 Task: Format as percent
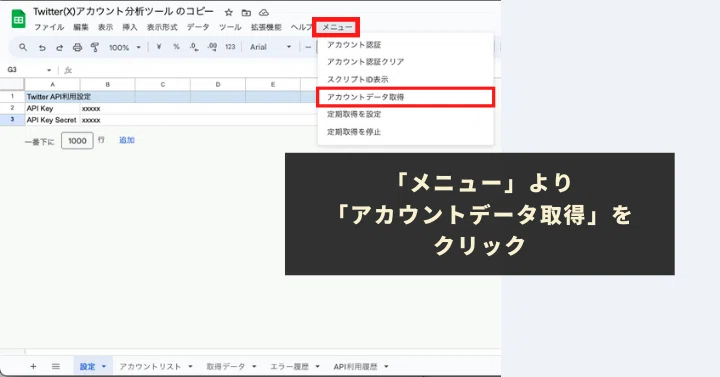[x=176, y=47]
